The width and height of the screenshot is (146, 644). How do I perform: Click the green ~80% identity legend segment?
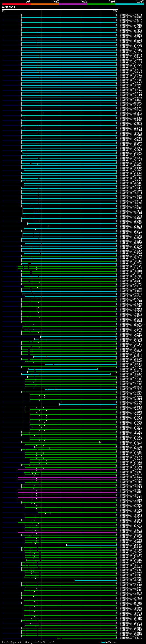[x=101, y=4]
